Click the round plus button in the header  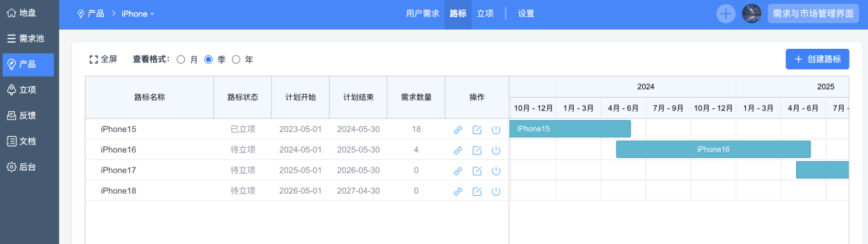[726, 14]
